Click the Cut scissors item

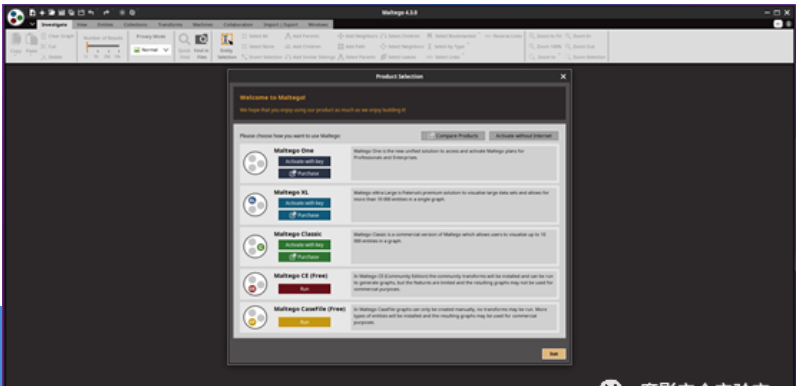(49, 46)
